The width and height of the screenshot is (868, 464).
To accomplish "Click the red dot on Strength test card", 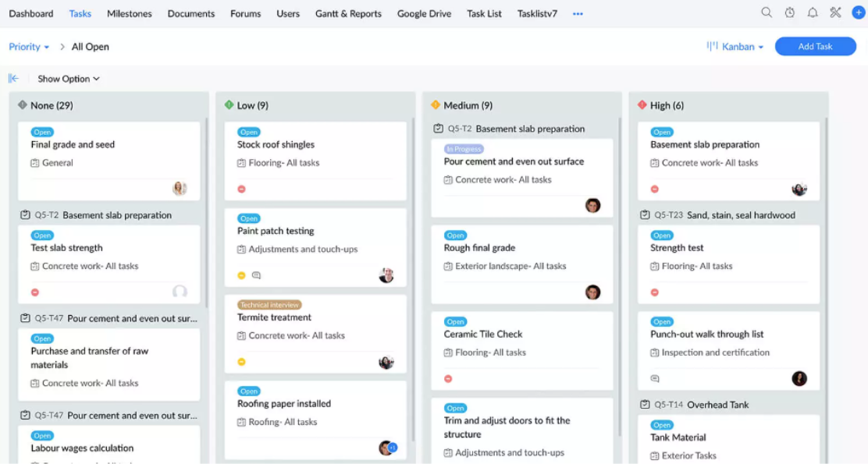I will 654,292.
